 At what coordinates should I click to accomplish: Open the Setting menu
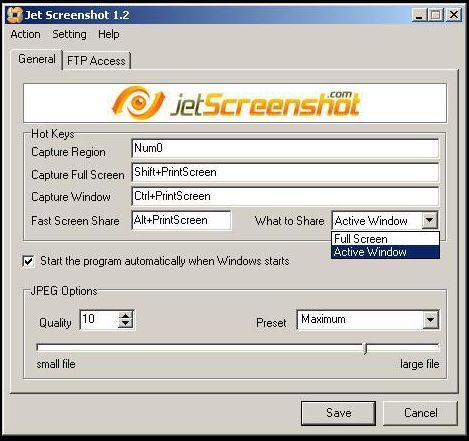point(69,34)
